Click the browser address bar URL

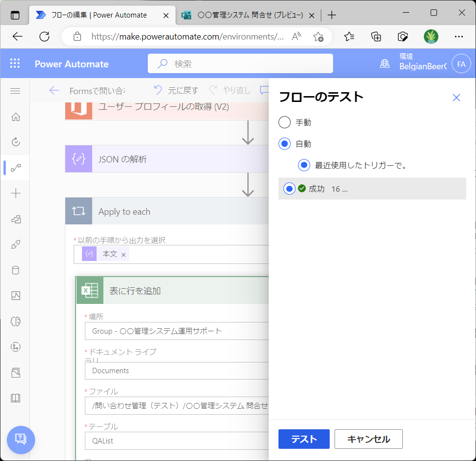[x=187, y=37]
